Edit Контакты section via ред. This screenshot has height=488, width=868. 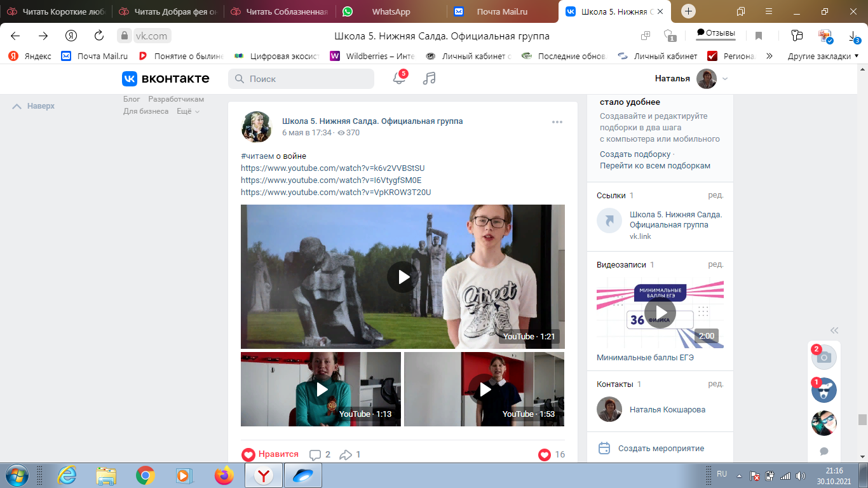pyautogui.click(x=715, y=384)
